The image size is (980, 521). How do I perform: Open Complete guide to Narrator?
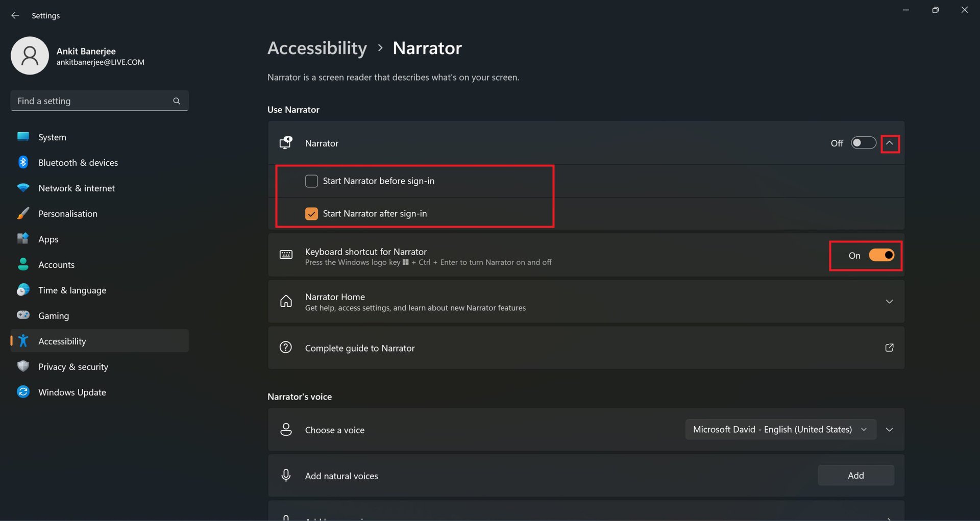pyautogui.click(x=586, y=348)
